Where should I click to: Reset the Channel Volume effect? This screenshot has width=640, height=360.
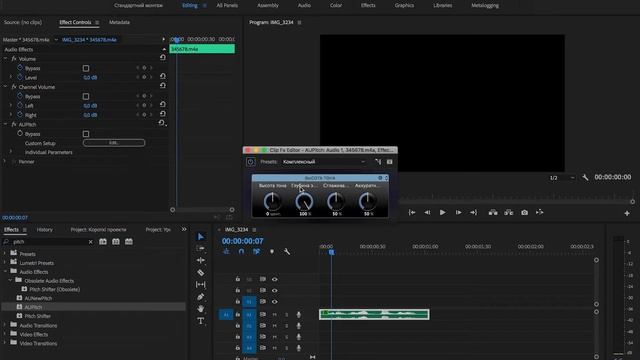(x=162, y=86)
